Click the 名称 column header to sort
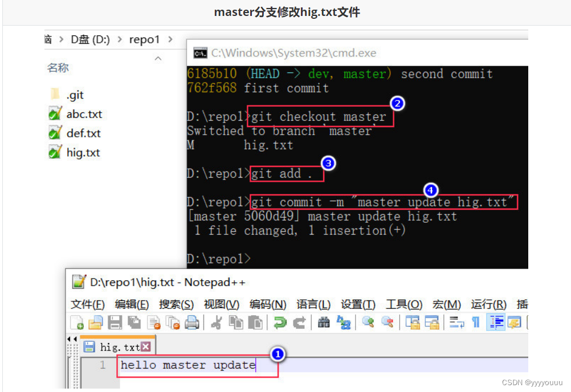This screenshot has width=571, height=392. (x=58, y=67)
